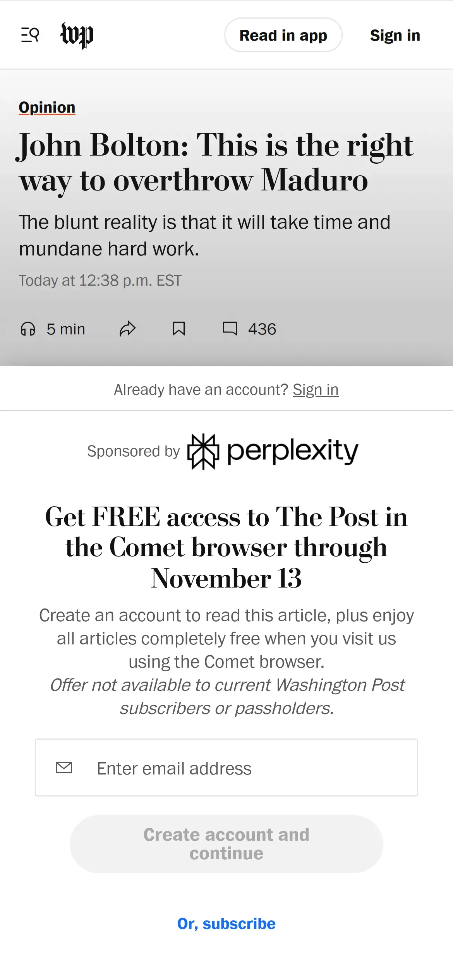This screenshot has height=980, width=453.
Task: Tap the headphones listen icon
Action: (28, 329)
